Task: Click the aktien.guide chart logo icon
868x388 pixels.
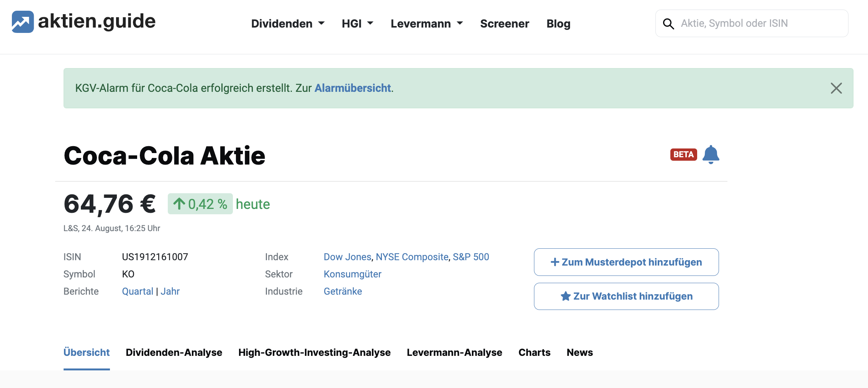Action: 23,22
